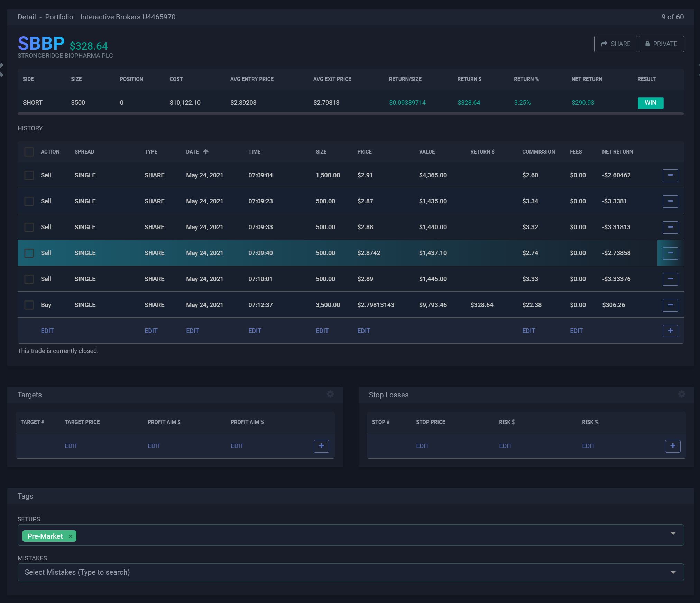Add a new stop loss with plus

point(672,446)
